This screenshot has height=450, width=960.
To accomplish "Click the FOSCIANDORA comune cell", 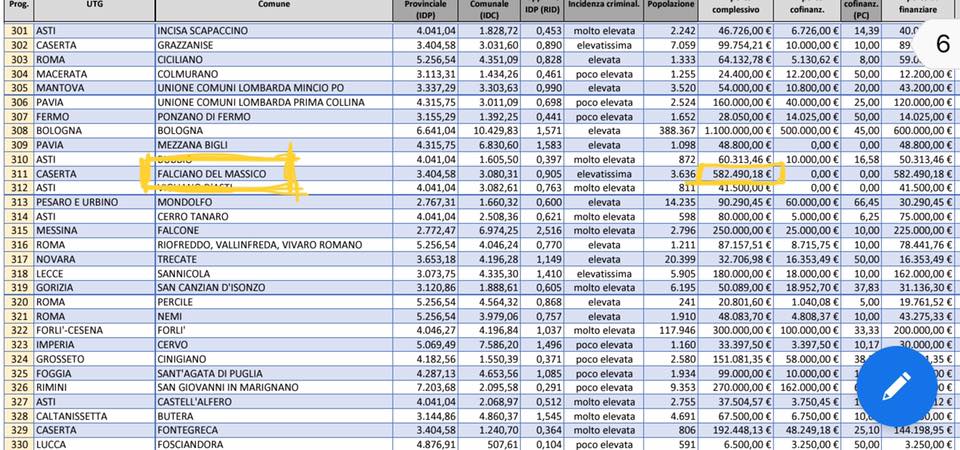I will [274, 444].
